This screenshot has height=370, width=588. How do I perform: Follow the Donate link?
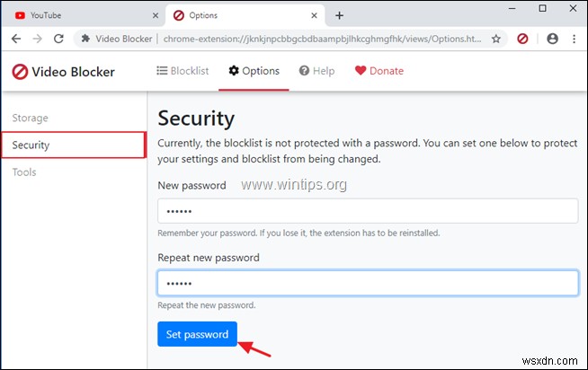(x=379, y=71)
